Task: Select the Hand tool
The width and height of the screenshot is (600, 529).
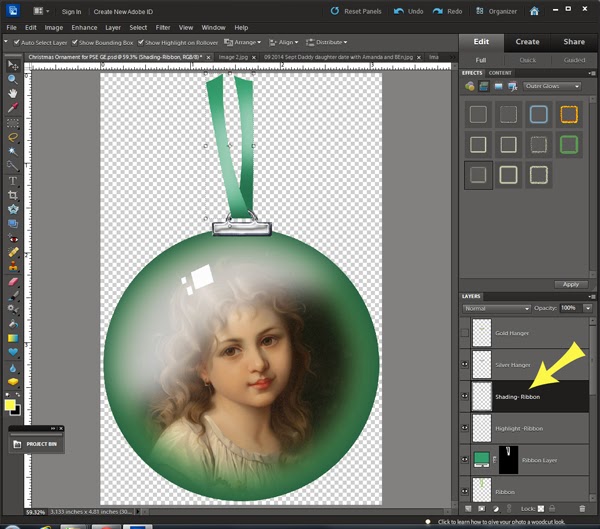Action: pos(12,92)
